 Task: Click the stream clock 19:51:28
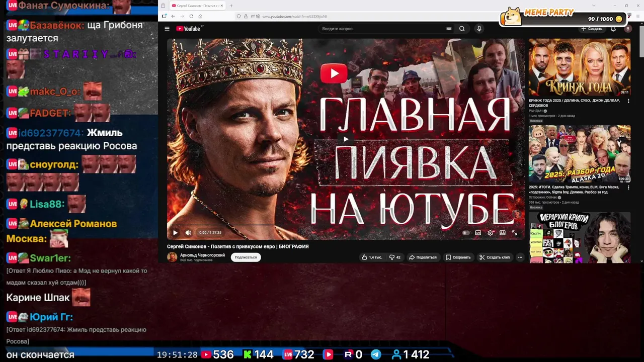pos(177,355)
